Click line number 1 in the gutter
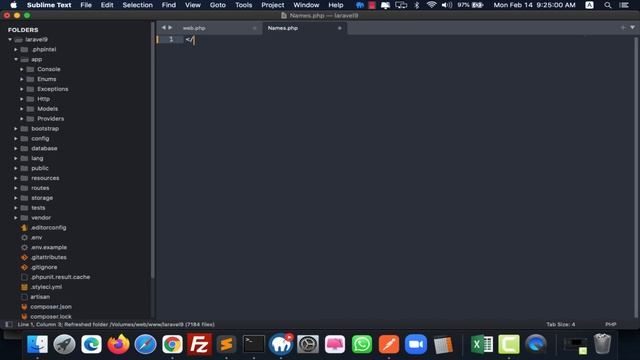640x360 pixels. 171,39
